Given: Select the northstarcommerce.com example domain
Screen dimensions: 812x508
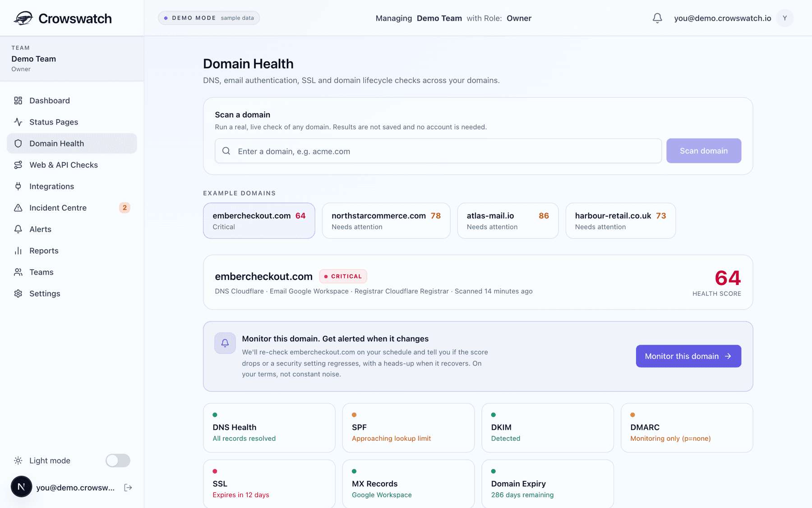Looking at the screenshot, I should coord(386,221).
